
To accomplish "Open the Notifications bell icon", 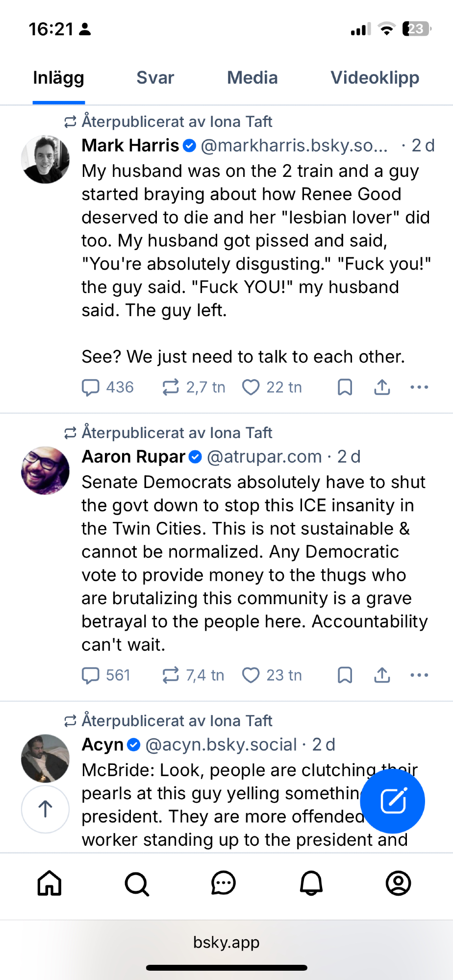I will pyautogui.click(x=311, y=883).
